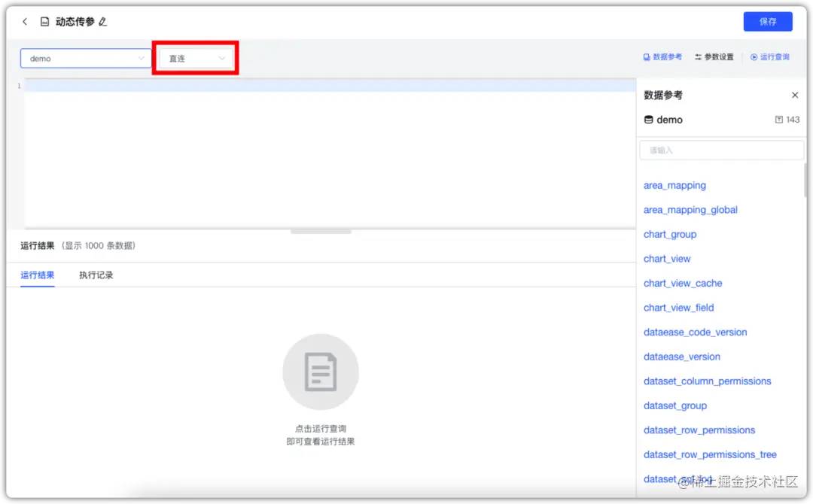Screen dimensions: 813x504
Task: Select table chart_view
Action: point(667,259)
